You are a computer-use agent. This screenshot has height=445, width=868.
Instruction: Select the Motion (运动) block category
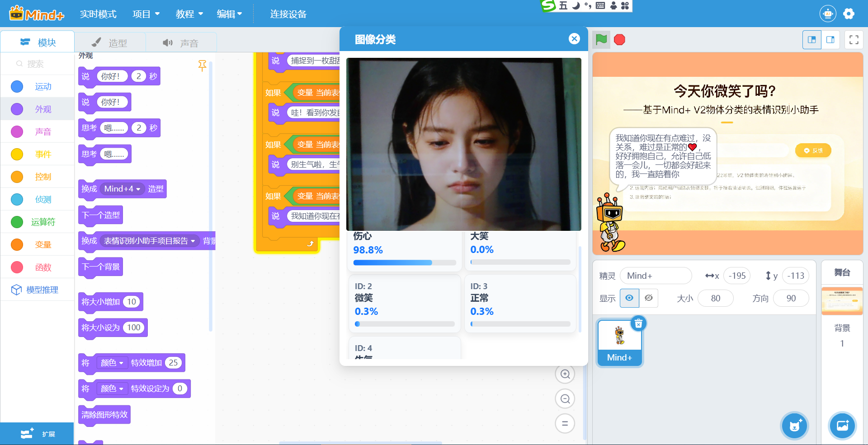(43, 86)
